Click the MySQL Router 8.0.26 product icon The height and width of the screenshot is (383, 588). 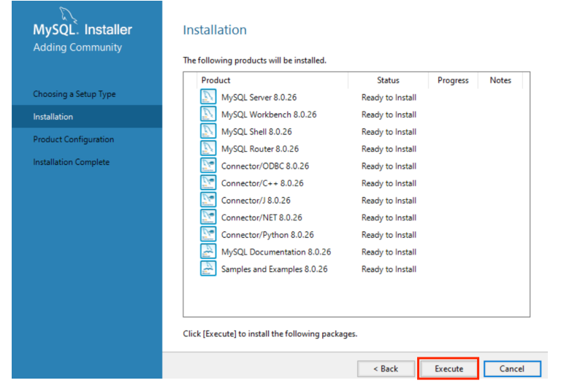(208, 148)
